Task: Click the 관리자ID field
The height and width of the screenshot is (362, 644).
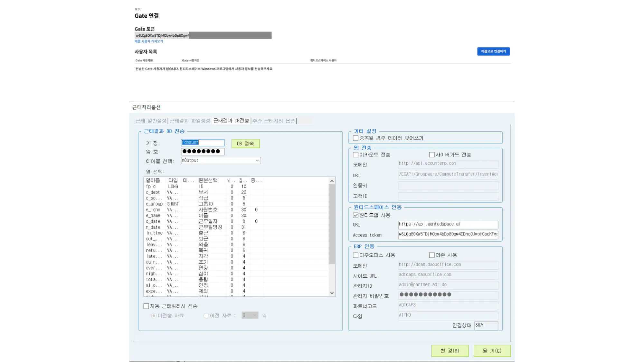Action: pos(448,285)
